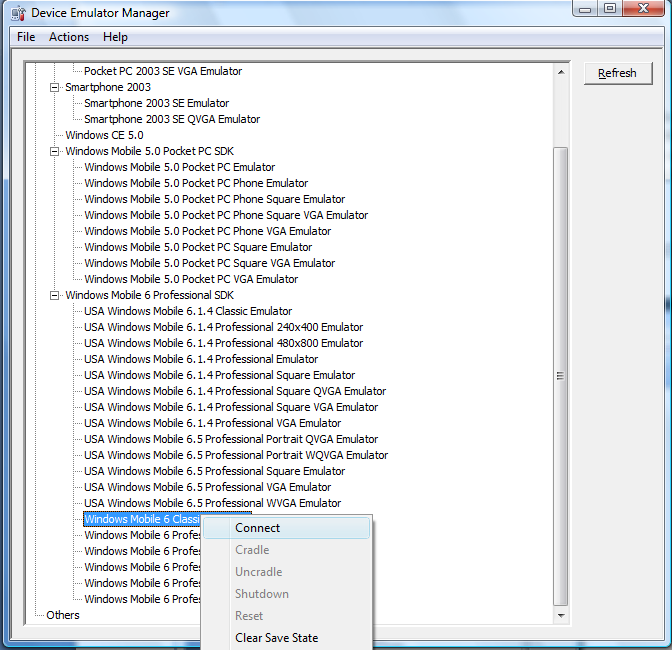
Task: Select USA Windows Mobile 6.1.4 Professional Emulator
Action: pyautogui.click(x=201, y=359)
